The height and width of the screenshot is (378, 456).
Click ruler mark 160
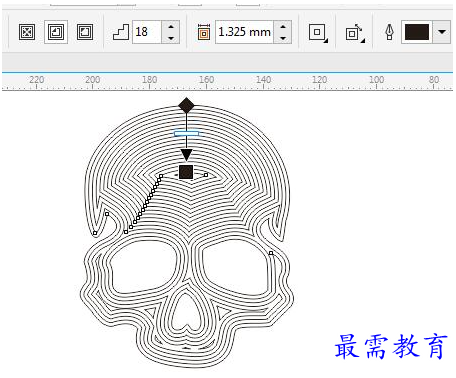(206, 80)
